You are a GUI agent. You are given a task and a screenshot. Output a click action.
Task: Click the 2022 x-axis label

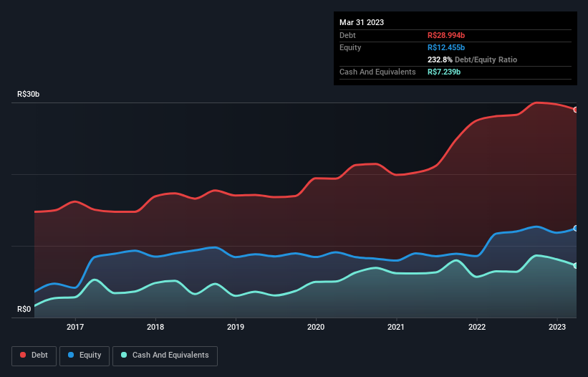click(477, 327)
